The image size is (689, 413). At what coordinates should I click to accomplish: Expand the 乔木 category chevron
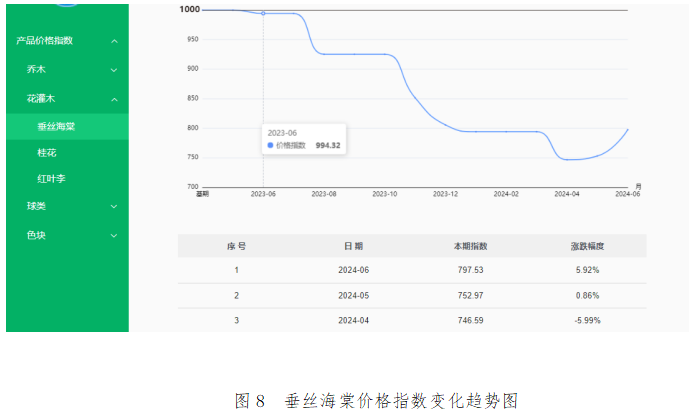(x=114, y=70)
